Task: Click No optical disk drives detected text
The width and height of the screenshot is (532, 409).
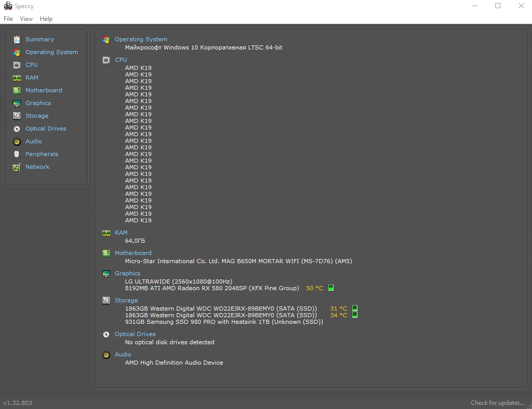Action: 170,342
